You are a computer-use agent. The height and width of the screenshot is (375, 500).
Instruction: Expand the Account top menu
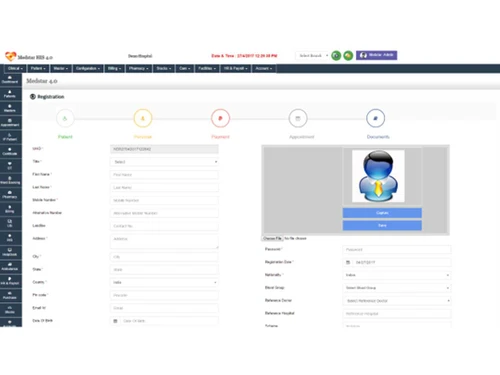tap(264, 68)
